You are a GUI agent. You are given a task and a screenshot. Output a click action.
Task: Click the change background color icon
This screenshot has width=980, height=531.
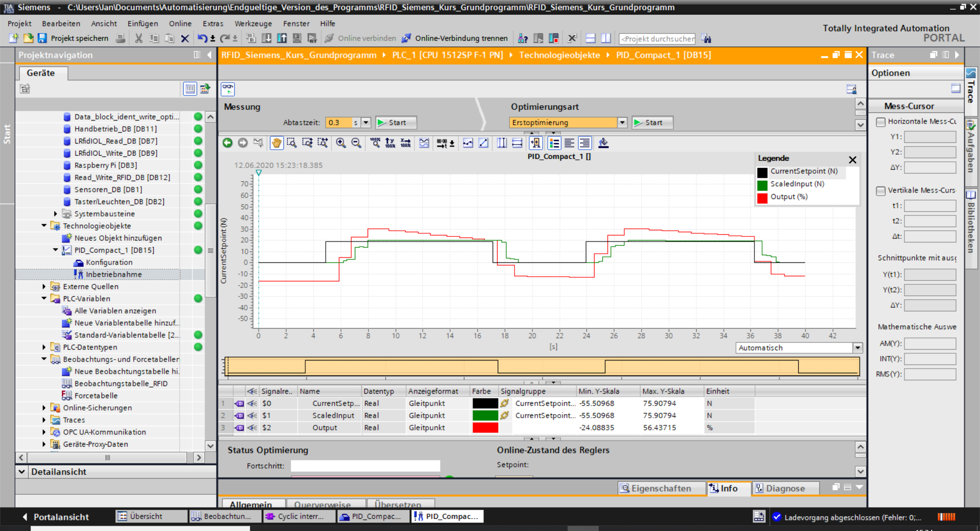click(603, 143)
